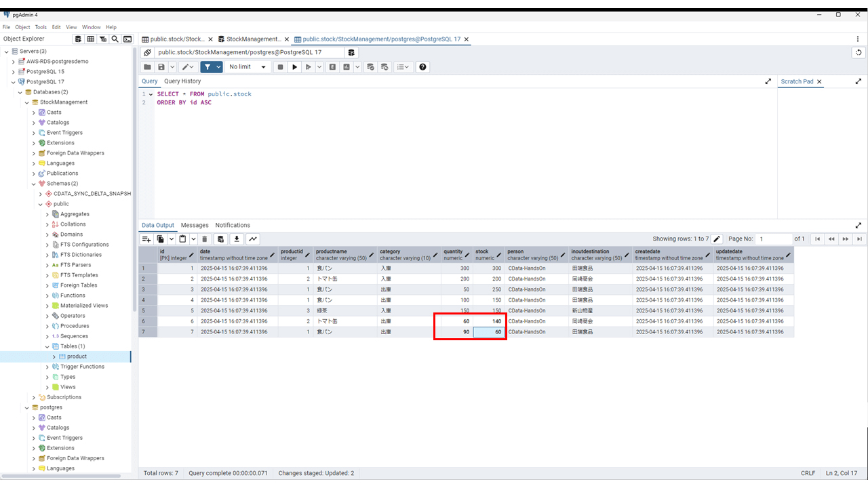
Task: Click the query tool Help question-mark icon
Action: [423, 67]
